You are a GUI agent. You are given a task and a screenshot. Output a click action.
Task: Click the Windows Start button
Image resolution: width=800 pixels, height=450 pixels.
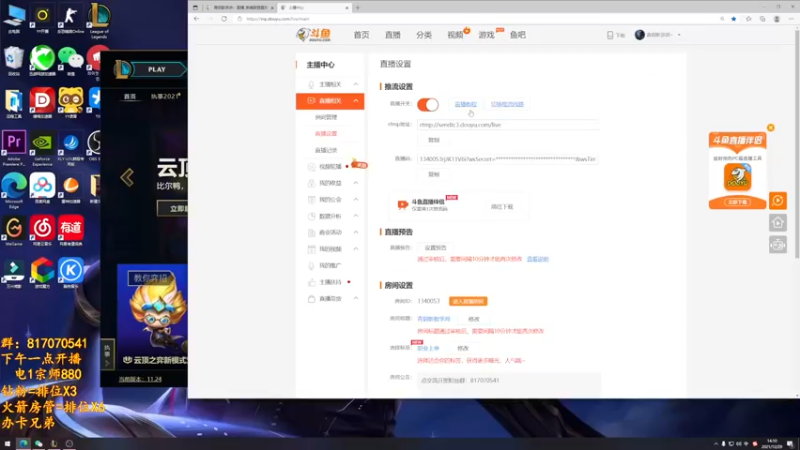[7, 444]
